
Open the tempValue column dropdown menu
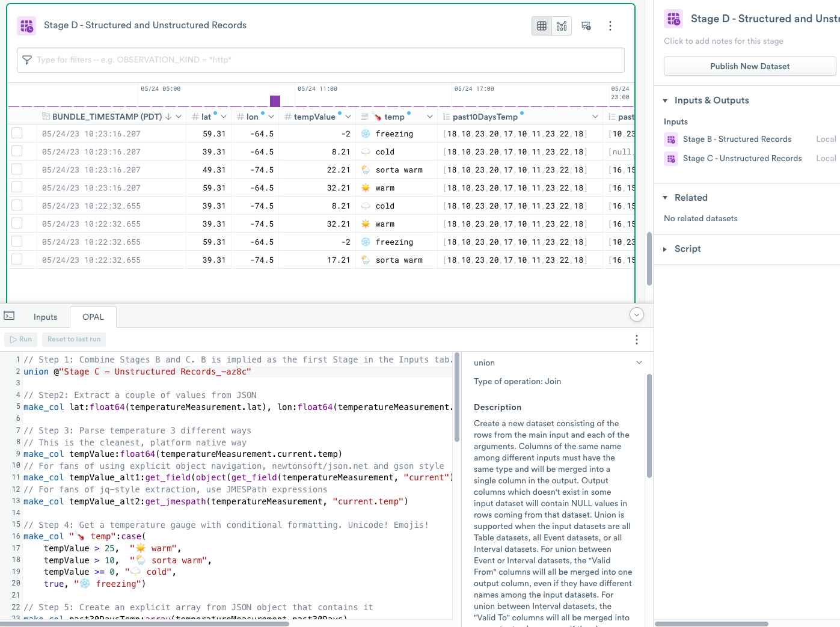pos(348,117)
